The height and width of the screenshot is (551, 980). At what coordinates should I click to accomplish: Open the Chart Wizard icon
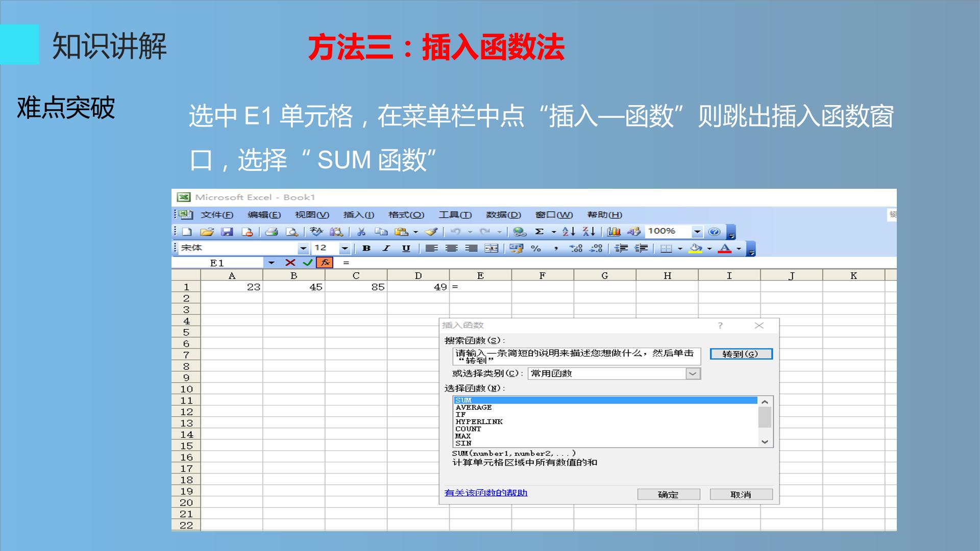[x=614, y=232]
